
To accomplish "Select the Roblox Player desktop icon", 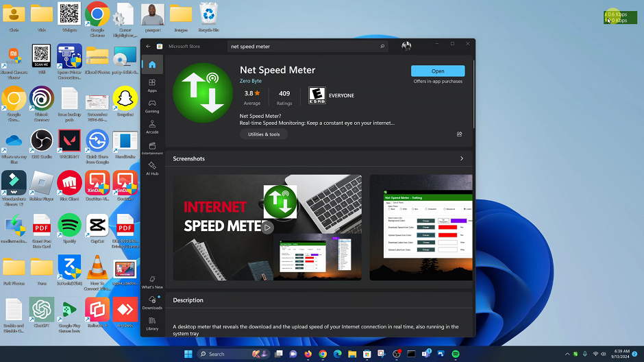I will (x=42, y=186).
